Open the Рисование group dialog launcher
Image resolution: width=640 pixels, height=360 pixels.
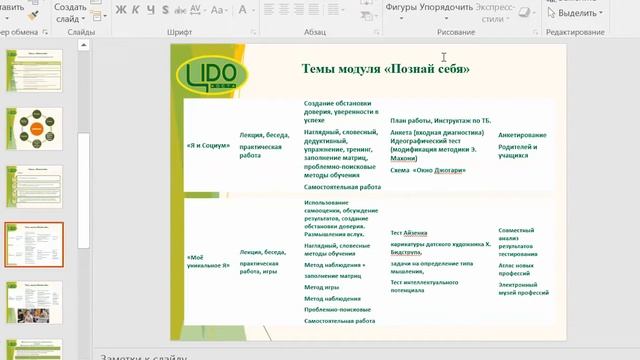535,32
